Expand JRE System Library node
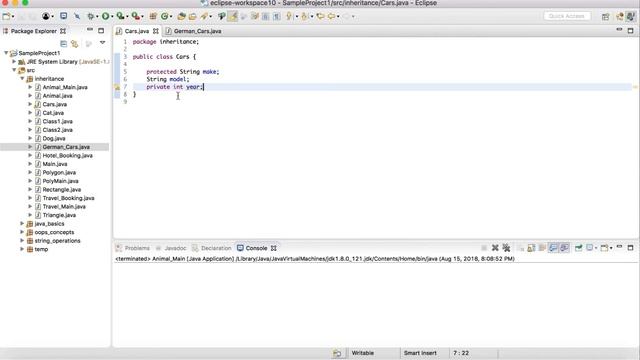The image size is (640, 360). (14, 62)
